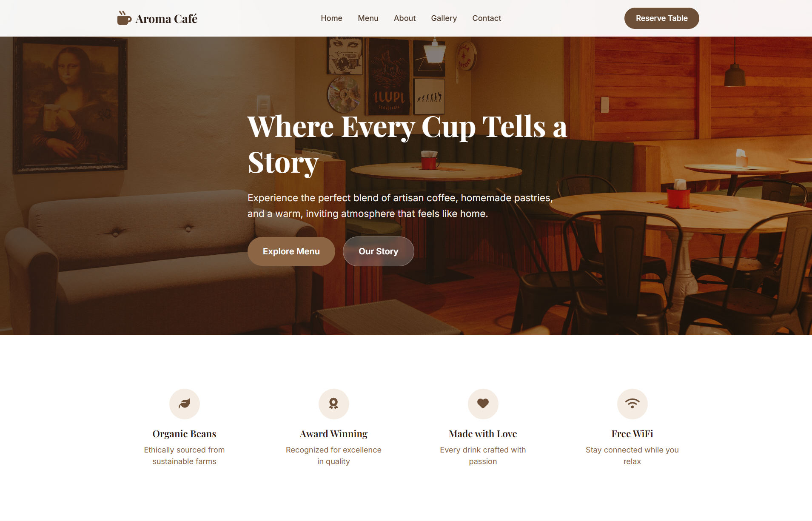Select the Organic Beans heading
This screenshot has height=521, width=812.
click(x=185, y=434)
